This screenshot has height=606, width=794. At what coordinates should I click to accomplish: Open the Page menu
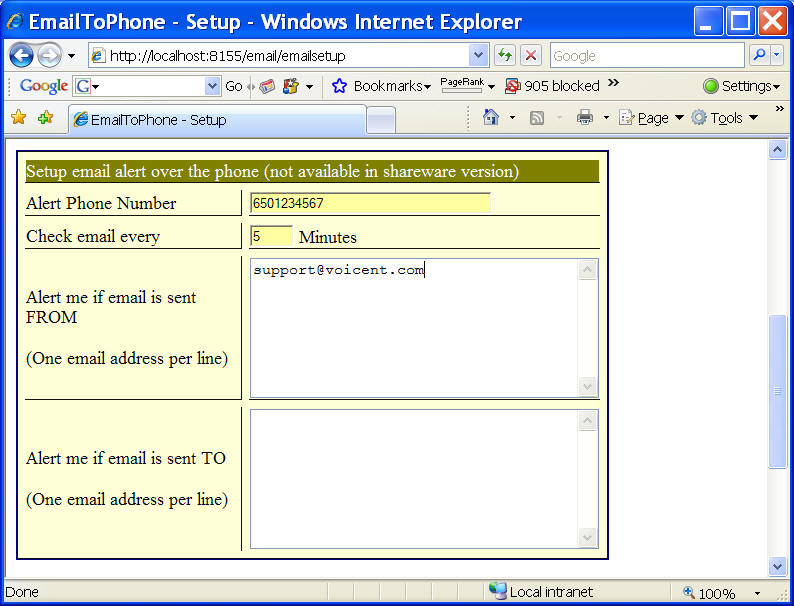click(652, 118)
